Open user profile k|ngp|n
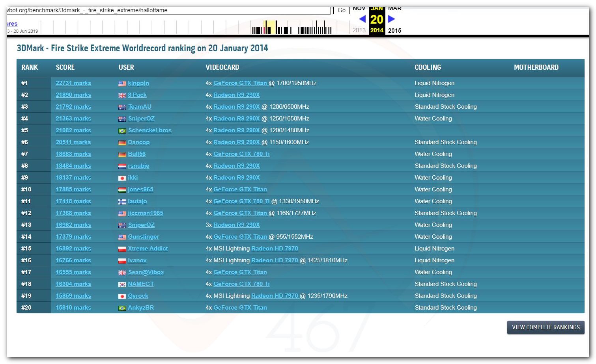The image size is (596, 364). [138, 83]
